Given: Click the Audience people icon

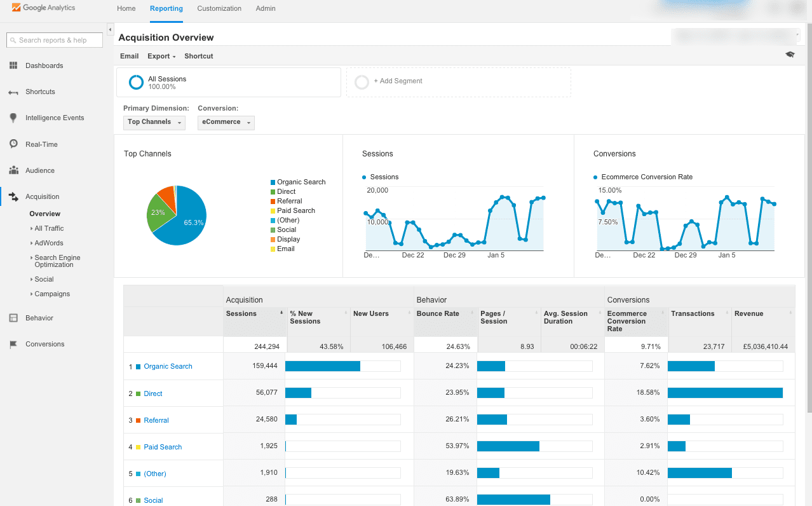Looking at the screenshot, I should coord(13,170).
